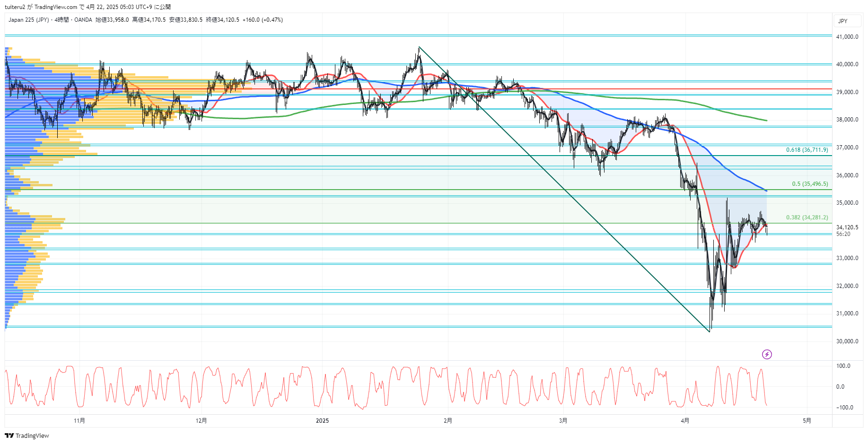Image resolution: width=868 pixels, height=444 pixels.
Task: Click the current price label 34,120.5
Action: click(x=847, y=227)
